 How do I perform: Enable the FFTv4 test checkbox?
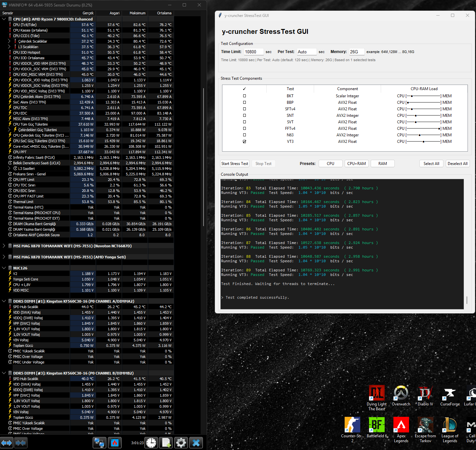(245, 129)
